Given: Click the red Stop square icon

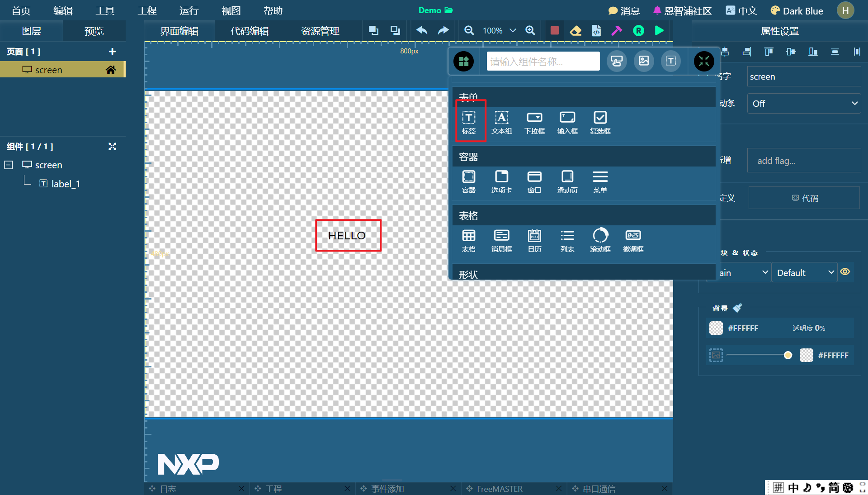Looking at the screenshot, I should pos(554,31).
